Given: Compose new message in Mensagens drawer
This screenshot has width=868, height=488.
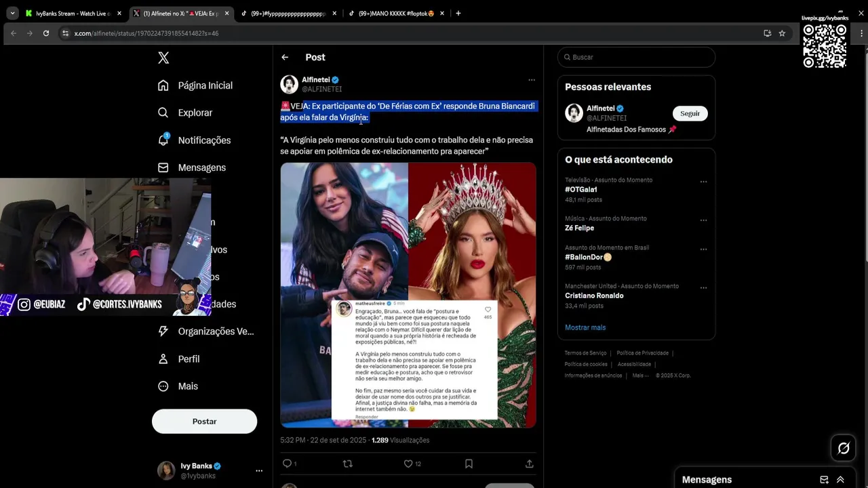Looking at the screenshot, I should coord(824,480).
